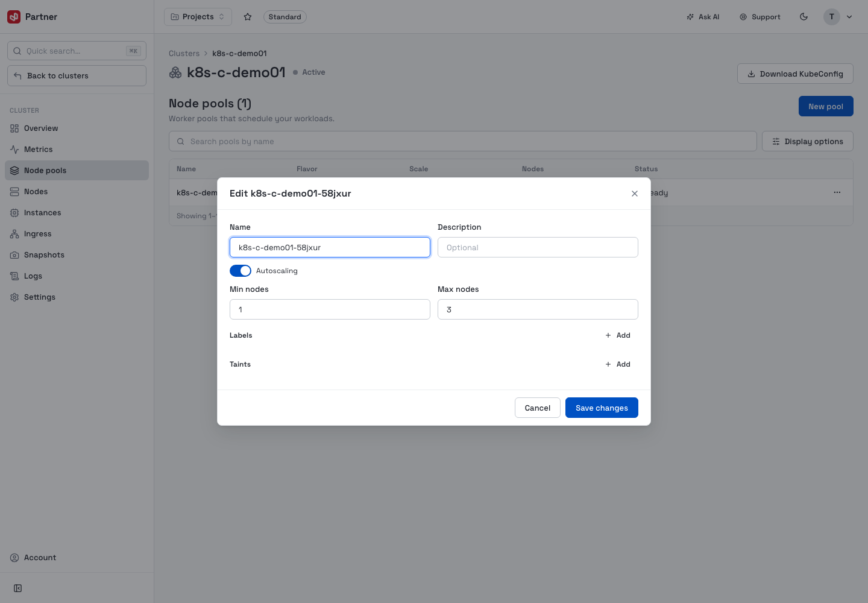
Task: Edit the Min nodes value
Action: [x=330, y=309]
